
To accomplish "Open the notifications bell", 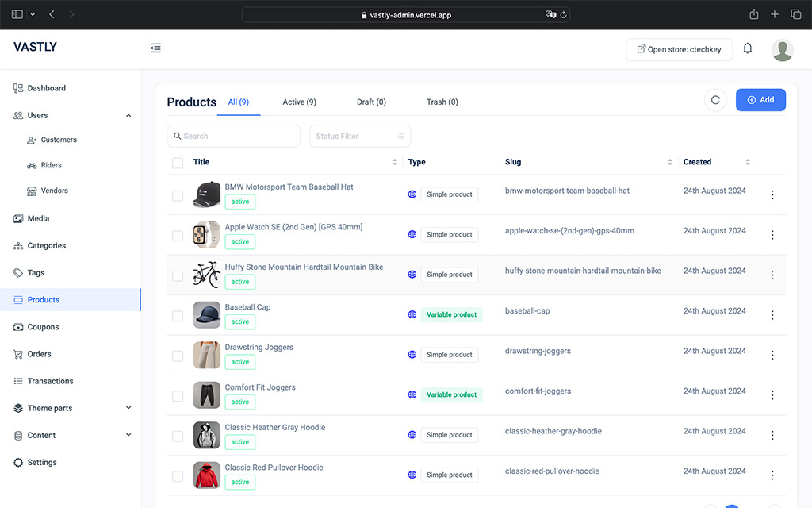I will 747,48.
